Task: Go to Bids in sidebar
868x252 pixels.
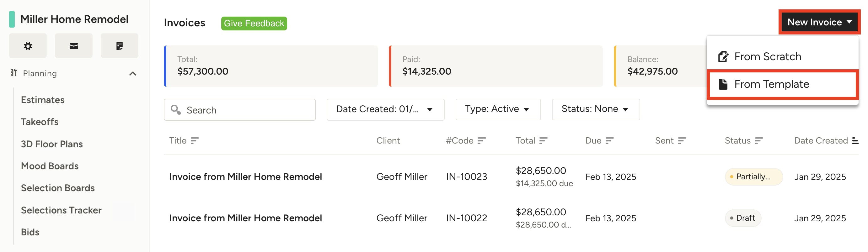Action: [30, 232]
